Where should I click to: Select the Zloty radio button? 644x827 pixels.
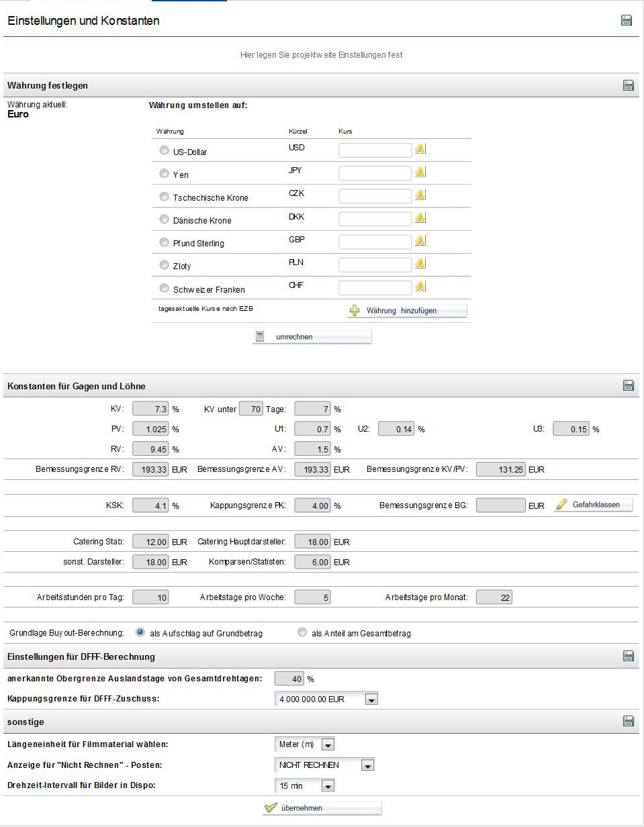click(164, 265)
